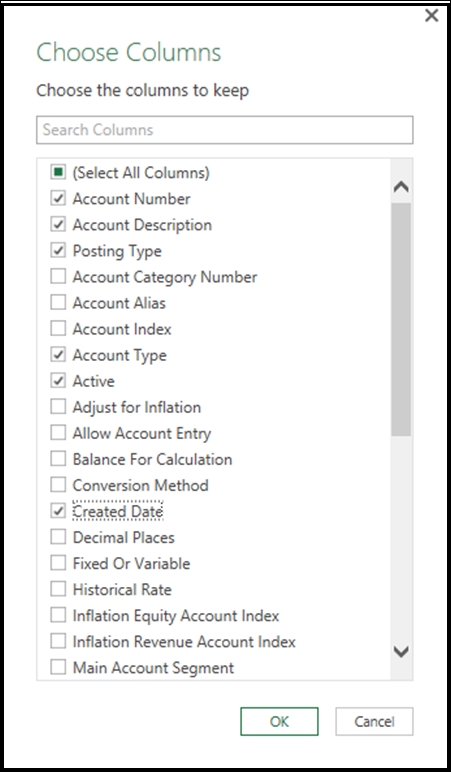The height and width of the screenshot is (772, 451).
Task: Check Adjust for Inflation
Action: point(58,407)
